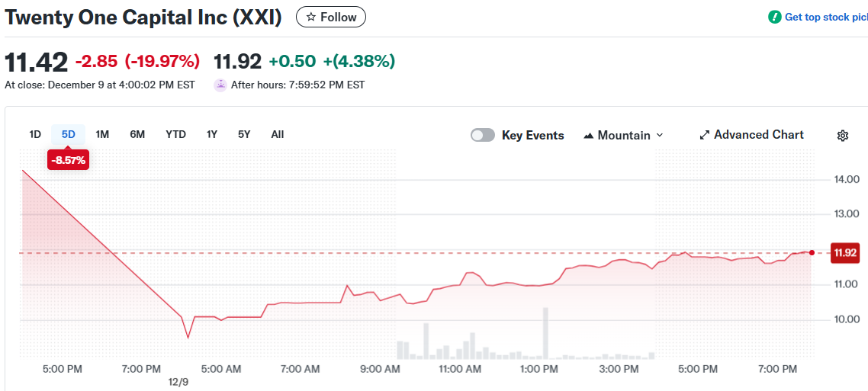The height and width of the screenshot is (391, 868).
Task: Choose the YTD time range
Action: pyautogui.click(x=175, y=134)
